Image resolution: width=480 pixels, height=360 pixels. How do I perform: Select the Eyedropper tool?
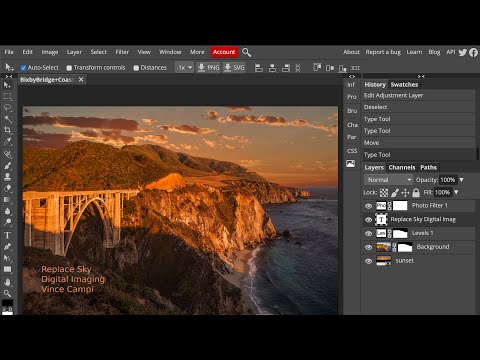7,141
